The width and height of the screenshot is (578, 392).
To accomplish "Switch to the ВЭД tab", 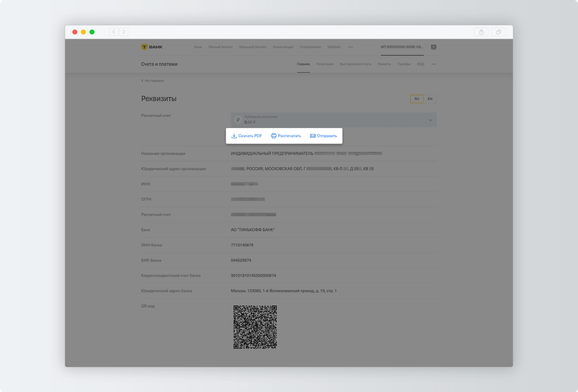I will 420,64.
